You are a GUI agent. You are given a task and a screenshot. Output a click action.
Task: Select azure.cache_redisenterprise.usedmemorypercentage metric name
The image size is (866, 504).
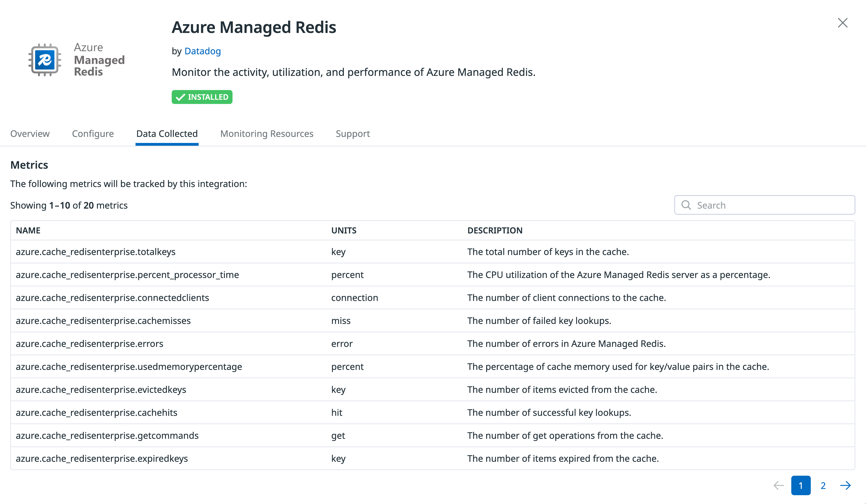click(x=129, y=367)
